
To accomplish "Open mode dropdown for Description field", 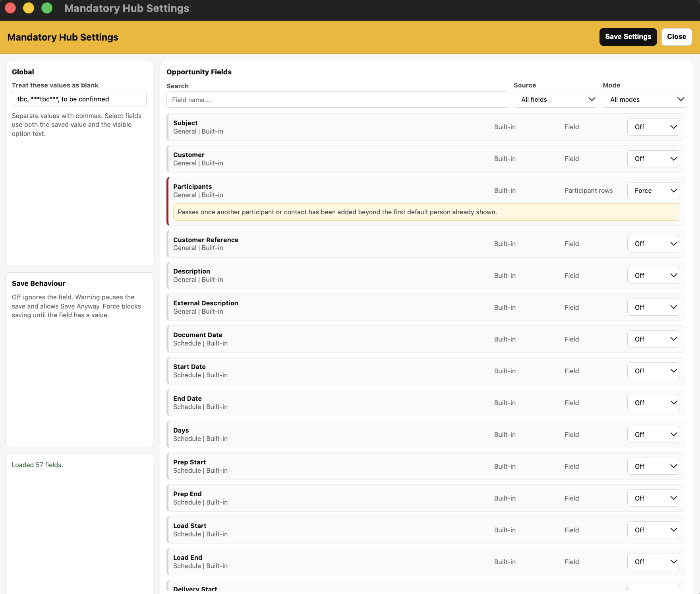I will (x=654, y=276).
